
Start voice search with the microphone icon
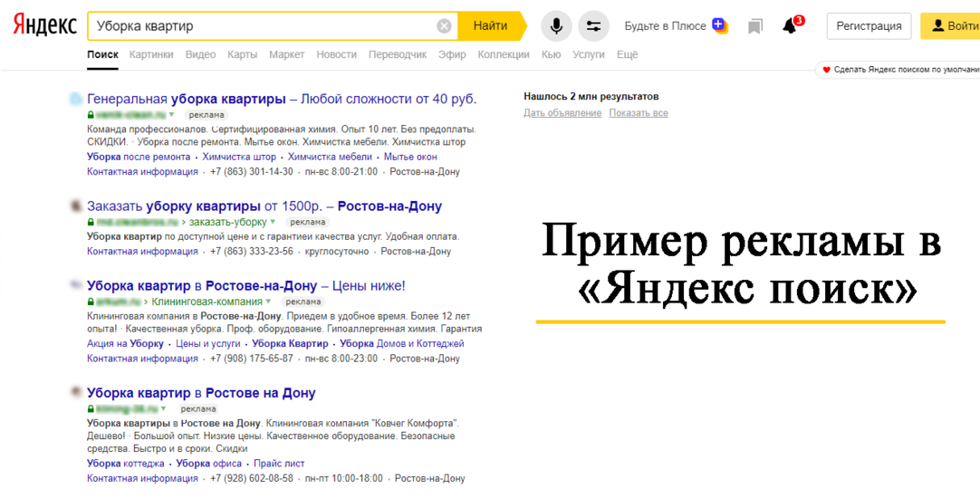555,26
